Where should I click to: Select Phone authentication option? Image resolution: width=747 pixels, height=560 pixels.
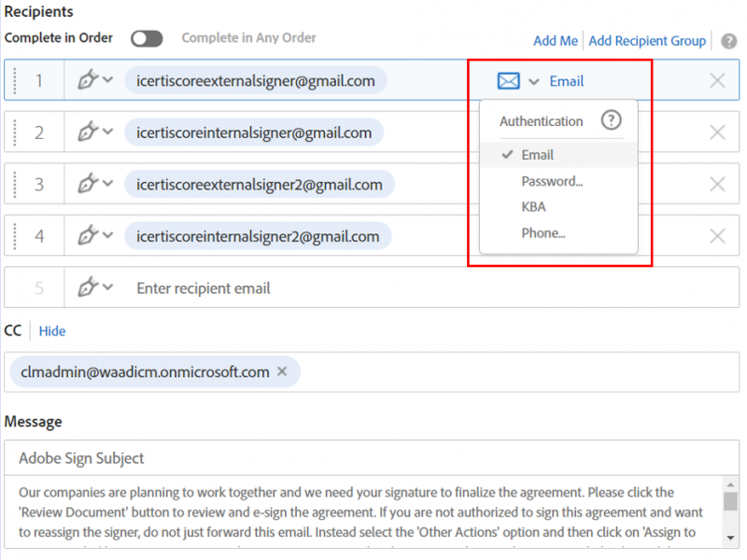pyautogui.click(x=543, y=233)
